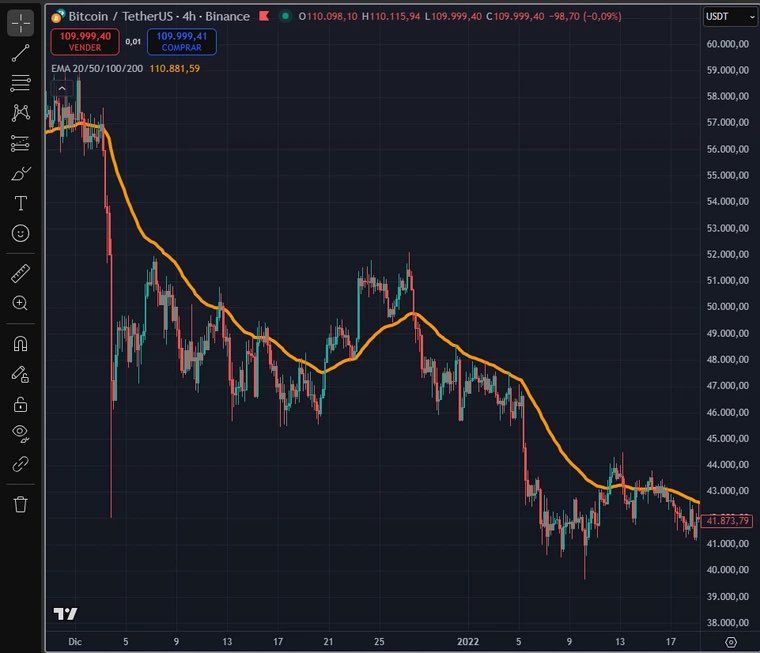Click the 38.000,00 price axis level
Screen dimensions: 760x653
(728, 622)
